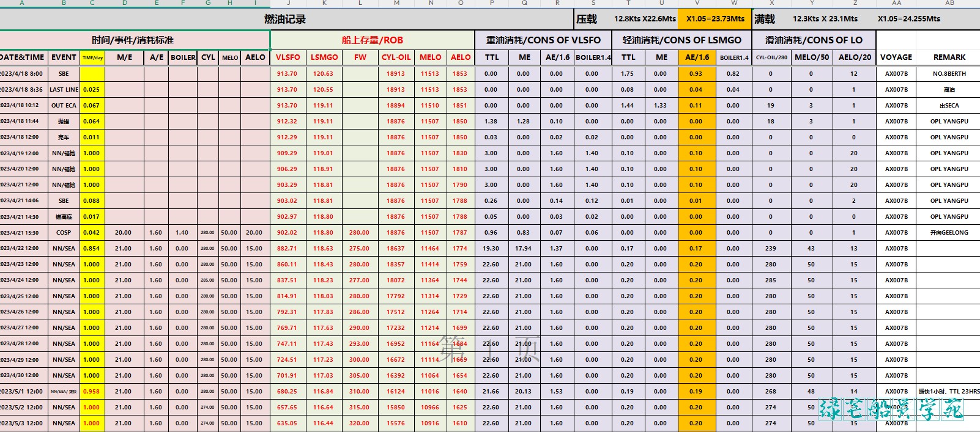This screenshot has width=980, height=432.
Task: Click the 12.3Kts X 23.1Mts cell
Action: point(825,19)
